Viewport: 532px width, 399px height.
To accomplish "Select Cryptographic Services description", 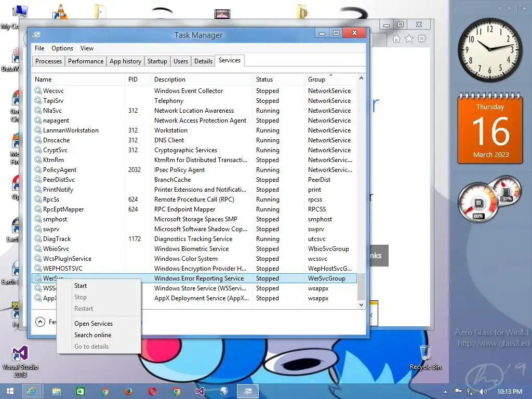I will [185, 150].
